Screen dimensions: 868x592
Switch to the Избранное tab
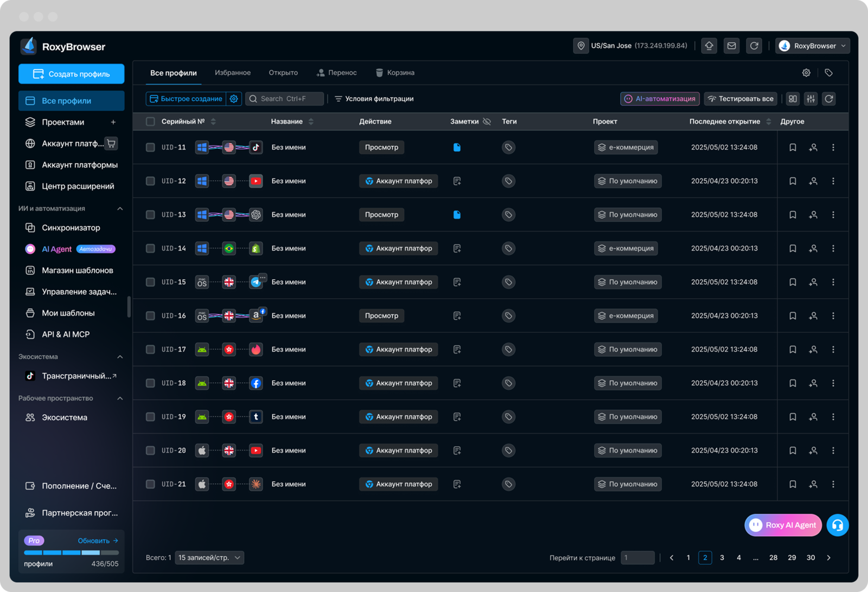coord(233,73)
